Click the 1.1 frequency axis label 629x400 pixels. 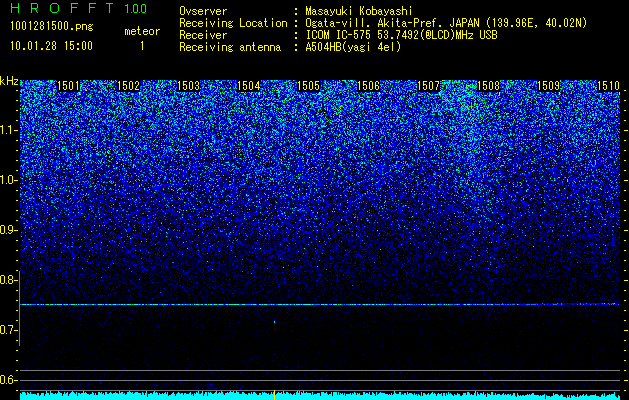pos(9,130)
